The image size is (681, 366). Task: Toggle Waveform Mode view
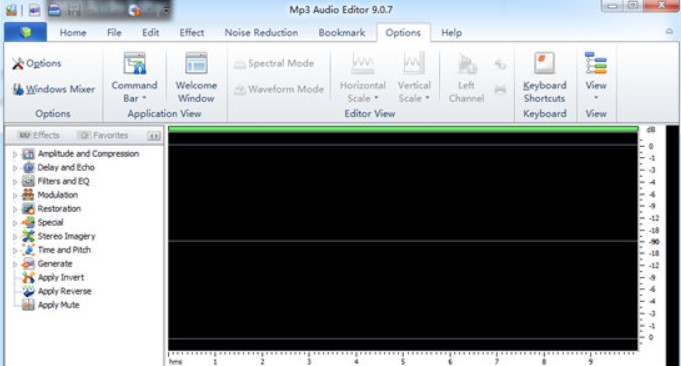(x=279, y=89)
